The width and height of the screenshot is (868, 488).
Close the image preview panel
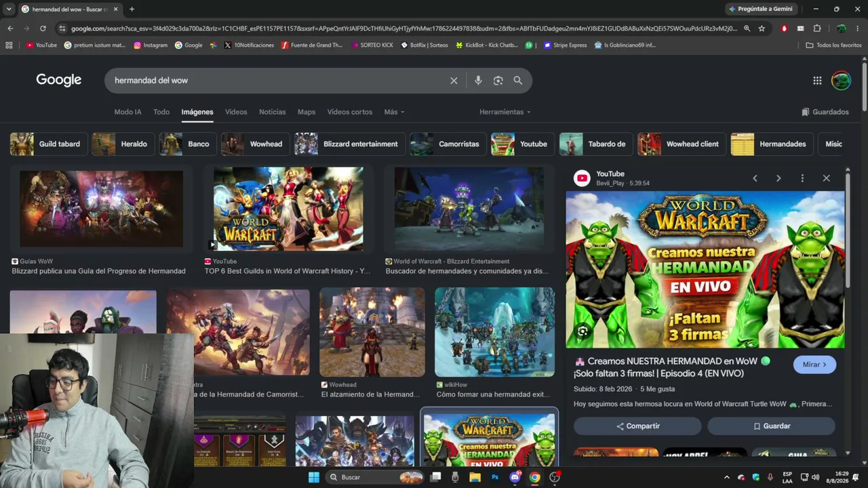tap(826, 178)
